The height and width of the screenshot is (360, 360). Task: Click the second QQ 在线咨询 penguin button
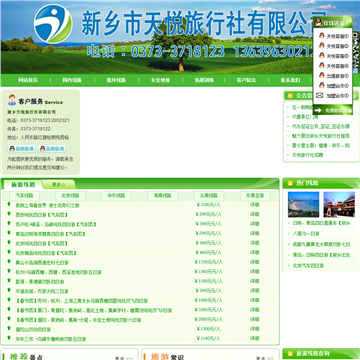pyautogui.click(x=52, y=149)
